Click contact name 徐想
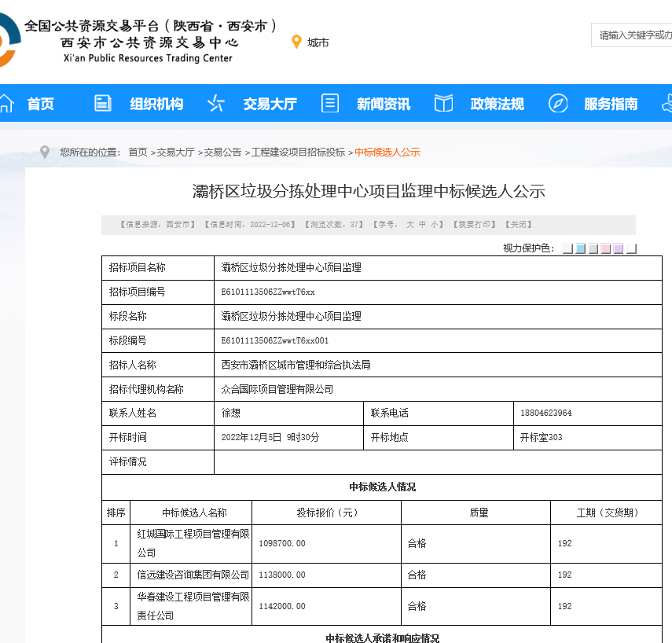 click(230, 413)
